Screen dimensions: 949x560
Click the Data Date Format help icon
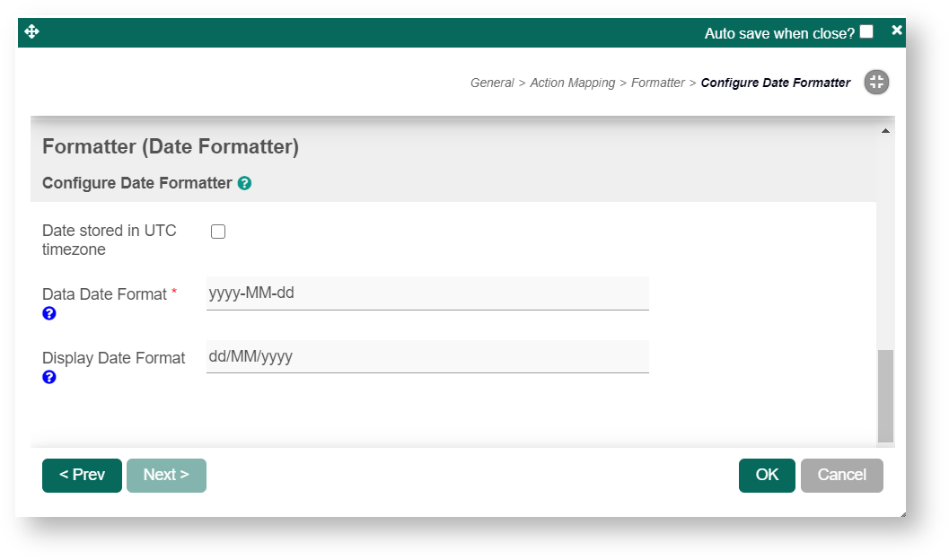(49, 313)
